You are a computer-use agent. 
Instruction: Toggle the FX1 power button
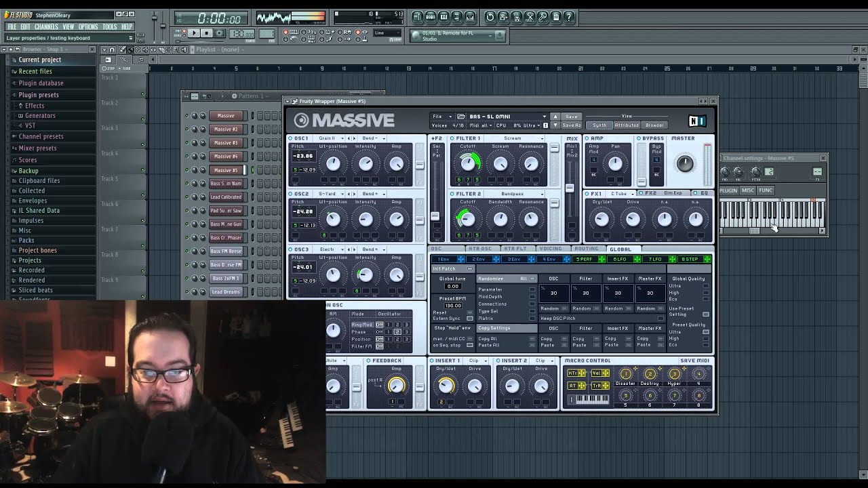(x=587, y=194)
